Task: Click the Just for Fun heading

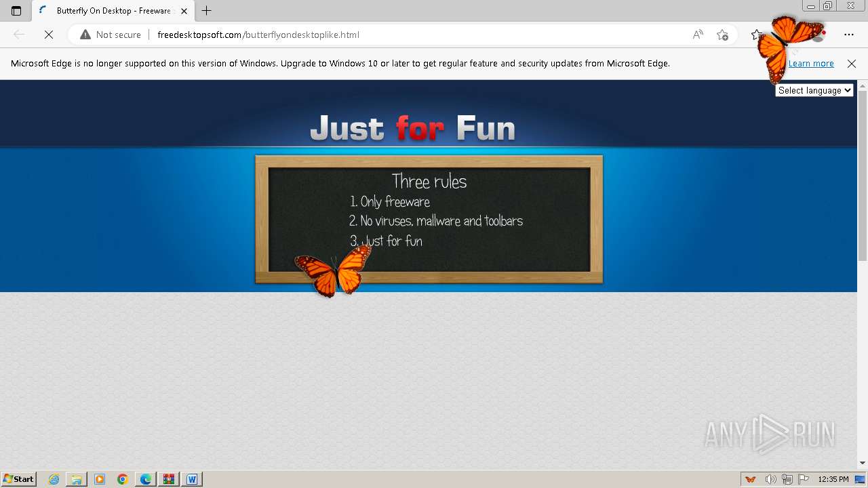Action: pyautogui.click(x=412, y=128)
